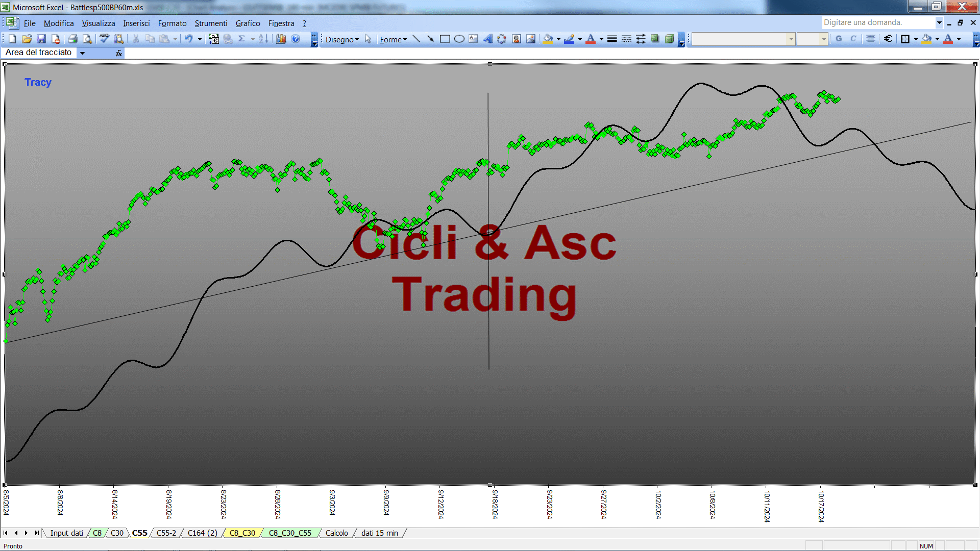
Task: Open the Disegno drawing menu
Action: tap(342, 39)
